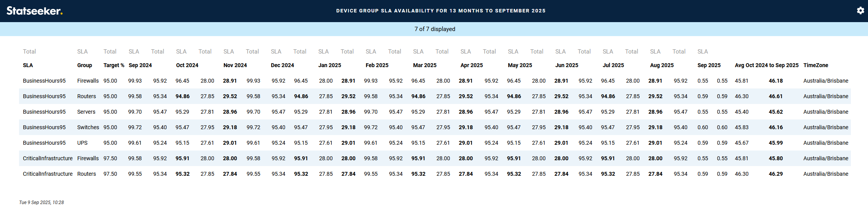This screenshot has height=213, width=868.
Task: Sort by Avg Oct 2024 to Sep 2025
Action: (766, 65)
